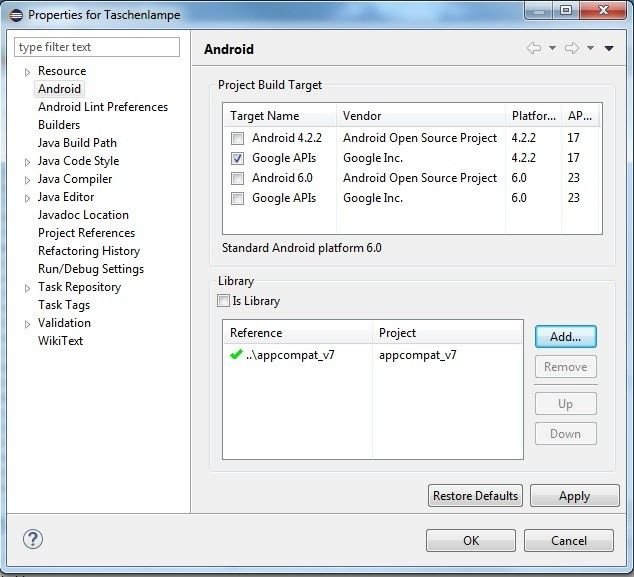The height and width of the screenshot is (577, 634).
Task: Open Run/Debug Settings page
Action: (x=91, y=269)
